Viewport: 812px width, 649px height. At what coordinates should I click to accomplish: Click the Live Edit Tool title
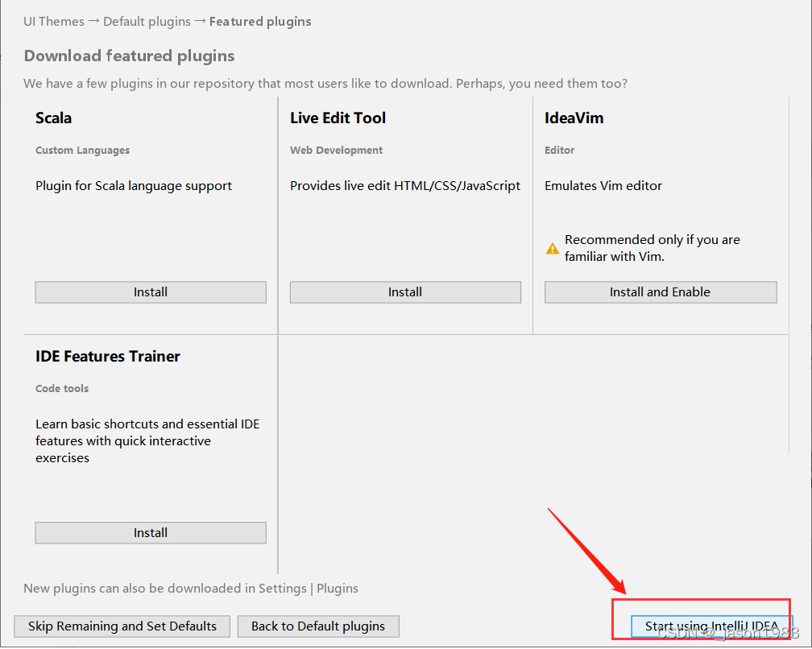(x=338, y=118)
